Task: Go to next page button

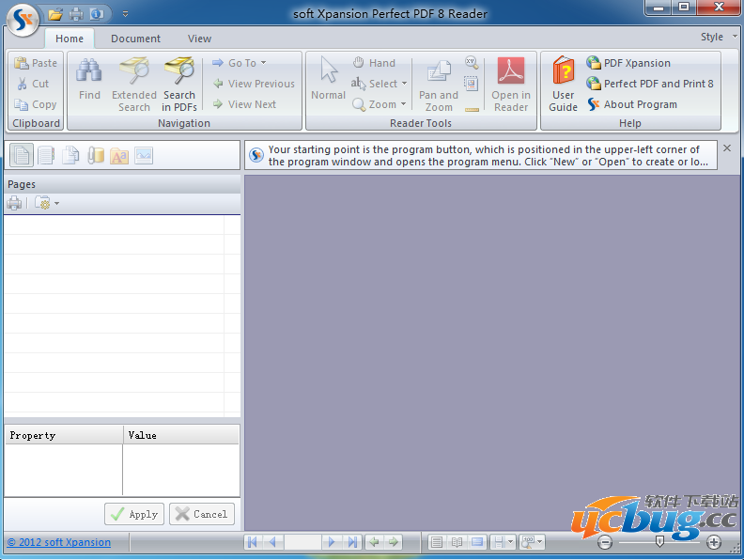Action: click(332, 542)
